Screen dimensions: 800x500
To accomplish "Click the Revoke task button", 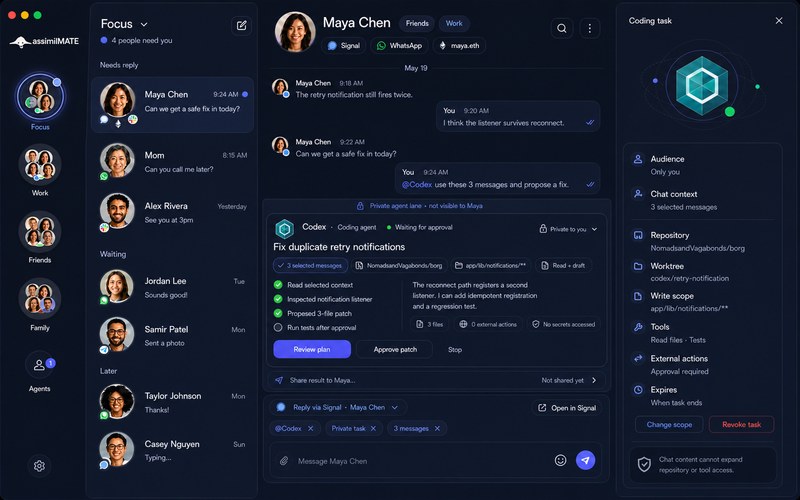I will (x=741, y=424).
